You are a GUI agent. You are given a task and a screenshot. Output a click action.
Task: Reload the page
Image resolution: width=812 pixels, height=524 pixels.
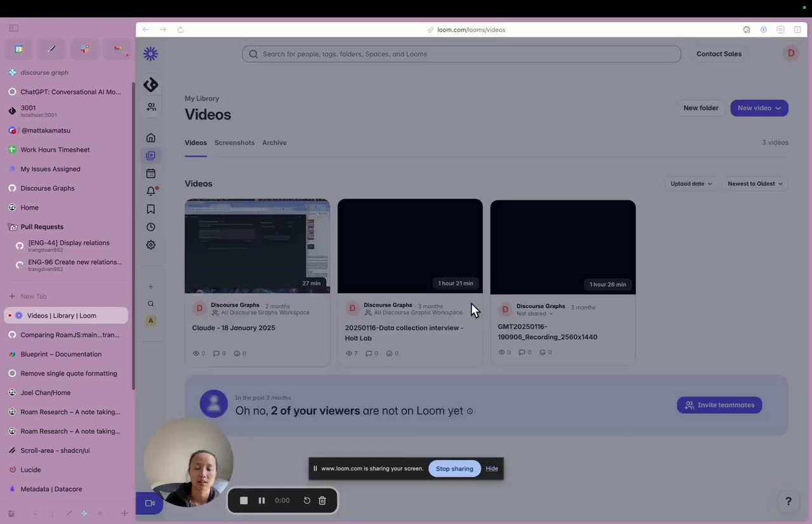(x=181, y=30)
